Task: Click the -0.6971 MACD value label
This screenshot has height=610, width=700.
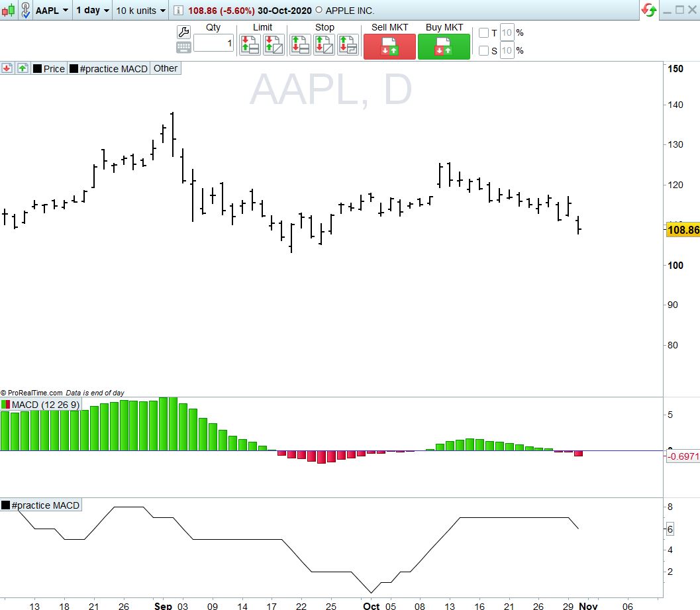Action: coord(683,456)
